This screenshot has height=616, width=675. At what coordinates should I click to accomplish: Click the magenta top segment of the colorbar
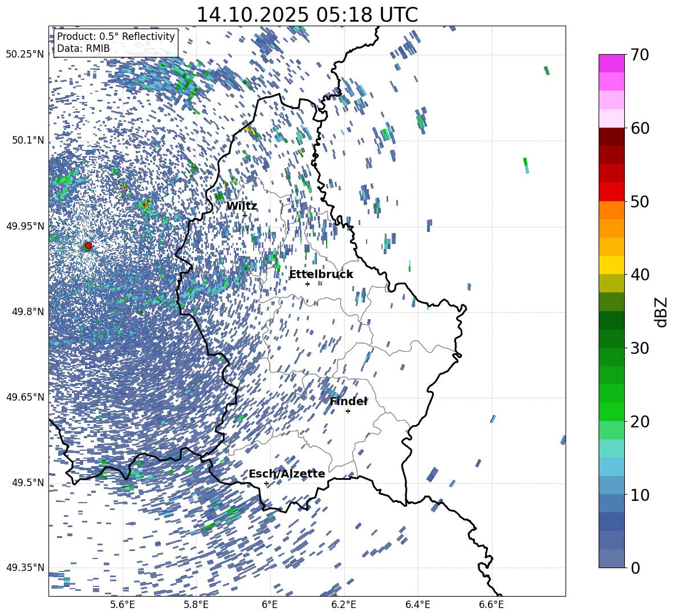[x=611, y=63]
